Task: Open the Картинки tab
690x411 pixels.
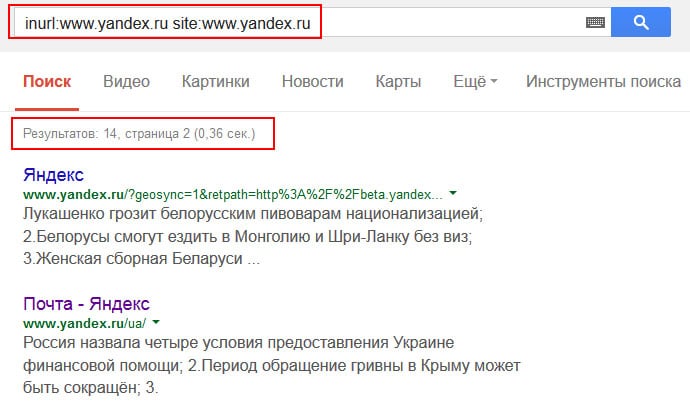Action: coord(216,81)
